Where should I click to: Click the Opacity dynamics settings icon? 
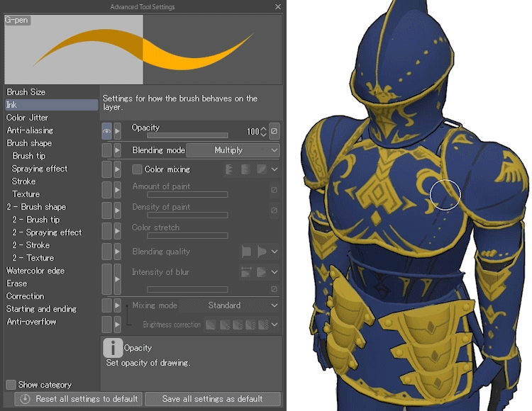tap(275, 131)
